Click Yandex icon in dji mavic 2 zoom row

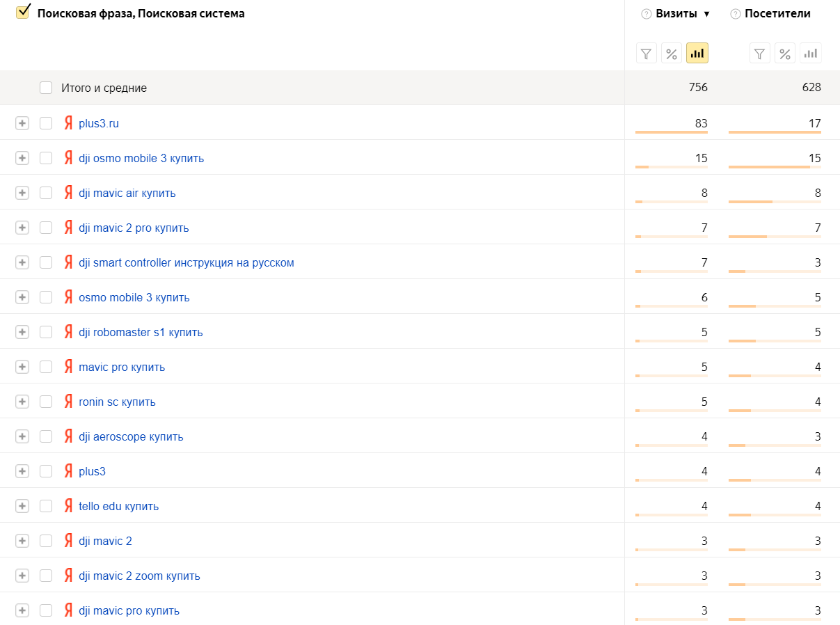[68, 576]
